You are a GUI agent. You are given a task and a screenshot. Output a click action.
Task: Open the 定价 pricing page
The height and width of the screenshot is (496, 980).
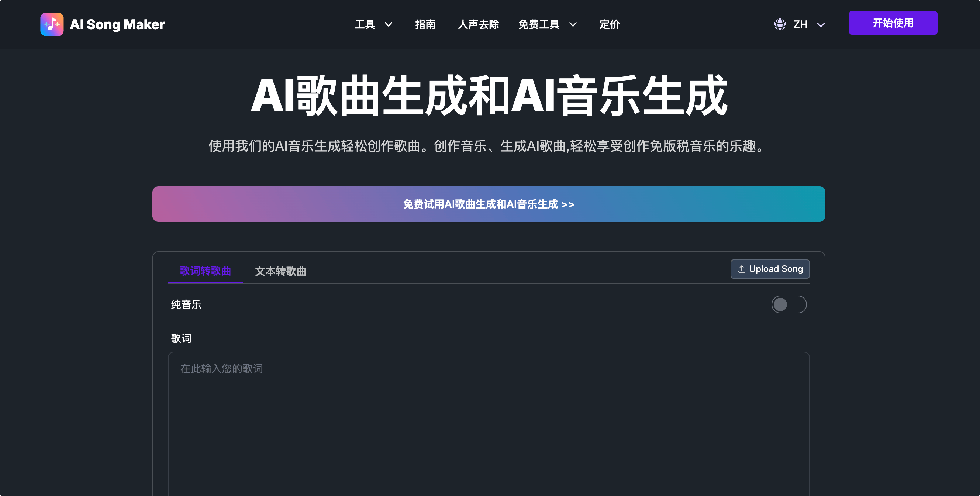click(x=610, y=24)
